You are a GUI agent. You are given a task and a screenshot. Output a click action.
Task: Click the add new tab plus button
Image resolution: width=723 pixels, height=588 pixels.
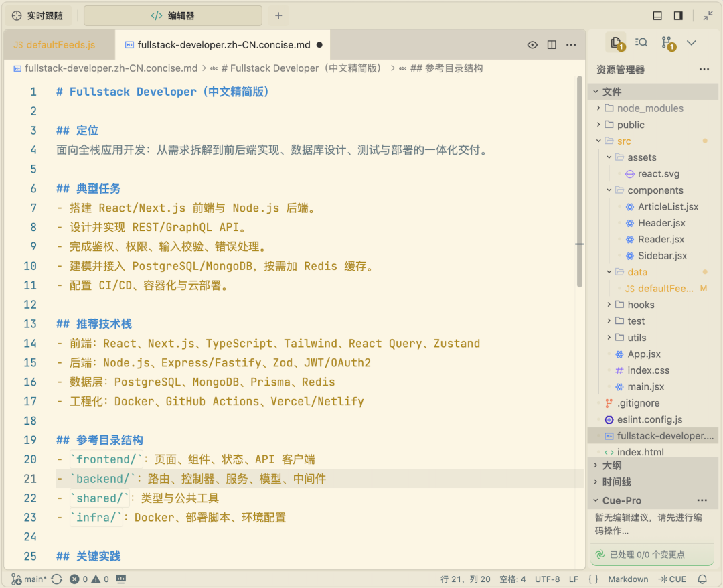click(x=278, y=15)
